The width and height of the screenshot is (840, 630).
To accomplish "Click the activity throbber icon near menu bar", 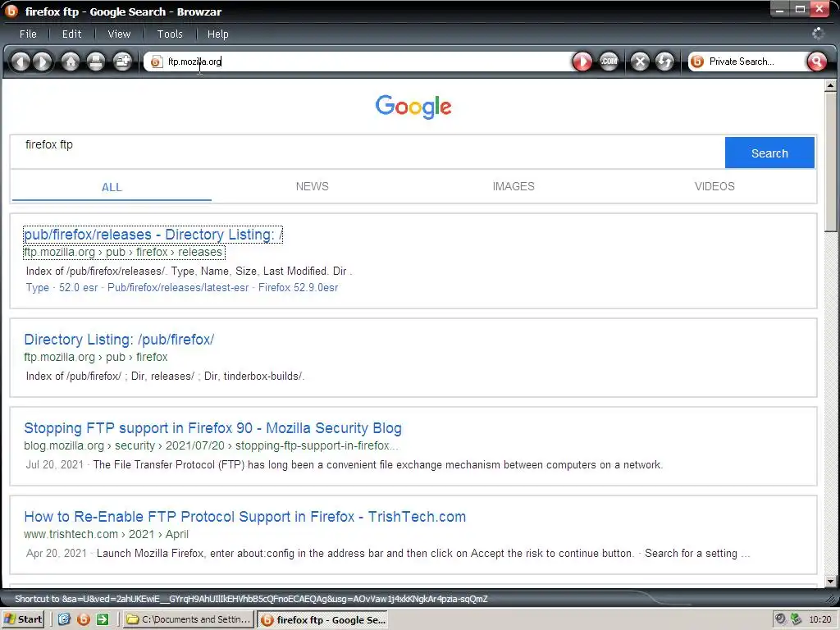I will click(x=818, y=34).
